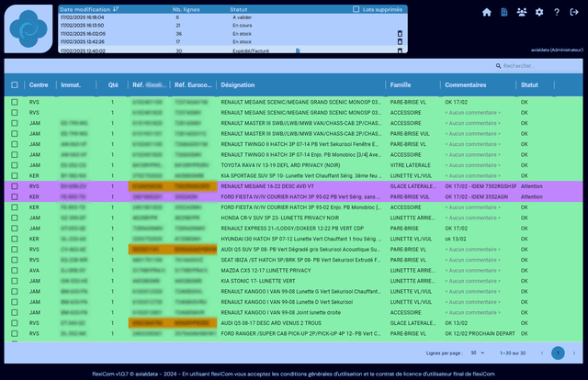Click comment 'OK 17/02 - IDEM 3552AGN'
588x380 pixels.
point(476,196)
